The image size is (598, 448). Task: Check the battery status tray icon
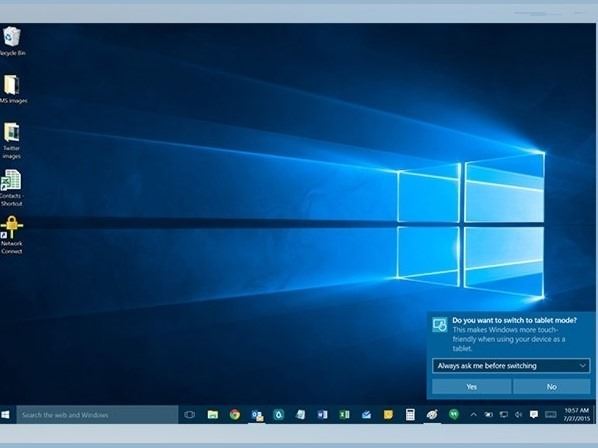tap(489, 414)
